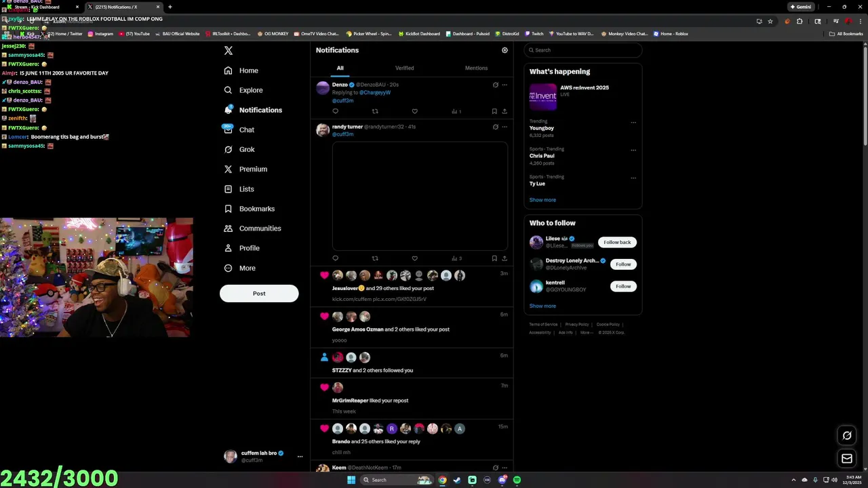
Task: Open more options on randy turner's post
Action: pos(505,127)
